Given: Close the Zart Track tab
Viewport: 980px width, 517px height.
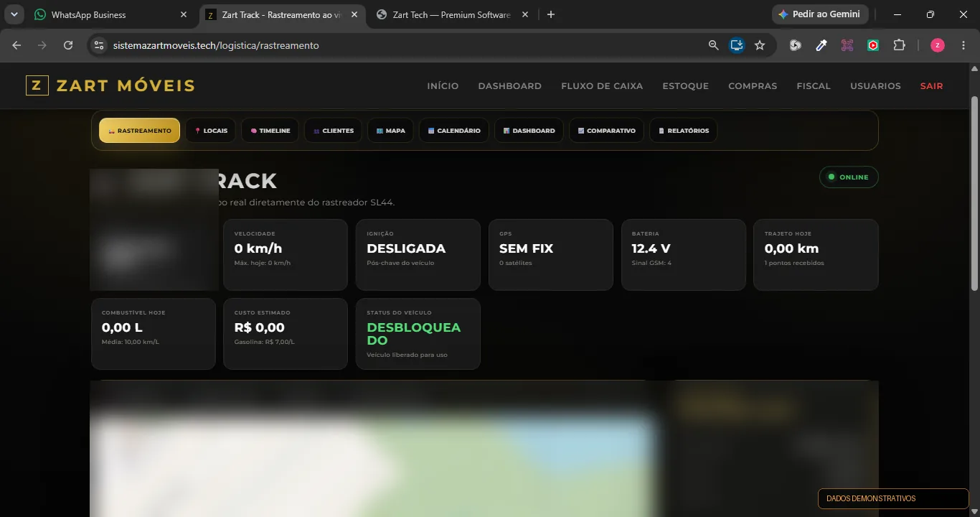Looking at the screenshot, I should [x=354, y=14].
